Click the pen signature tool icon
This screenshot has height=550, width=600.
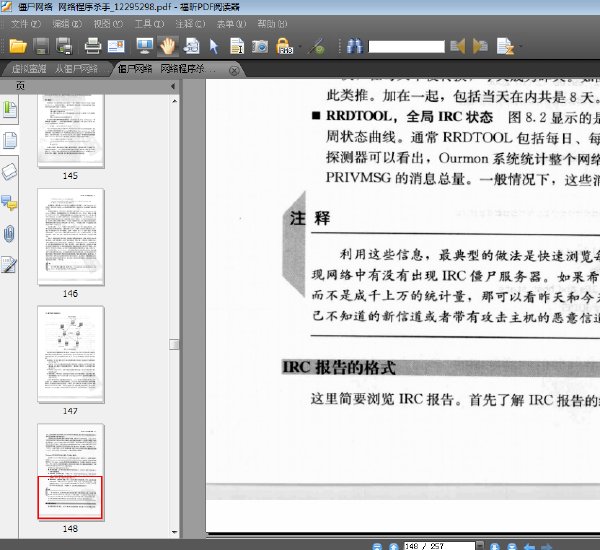317,47
